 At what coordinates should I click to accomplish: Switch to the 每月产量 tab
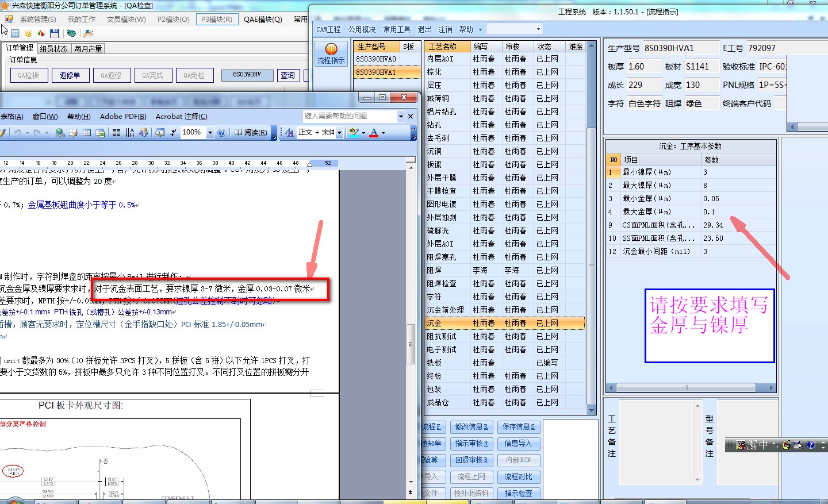click(x=88, y=49)
